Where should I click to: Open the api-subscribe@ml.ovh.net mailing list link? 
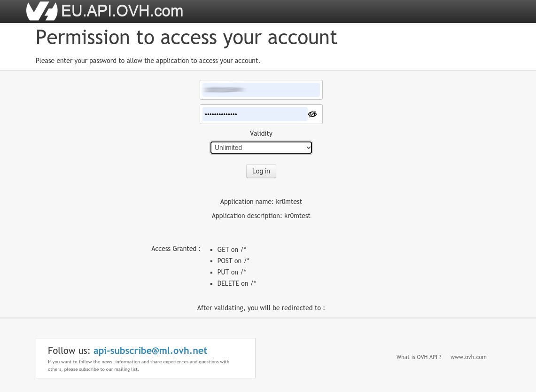click(150, 351)
